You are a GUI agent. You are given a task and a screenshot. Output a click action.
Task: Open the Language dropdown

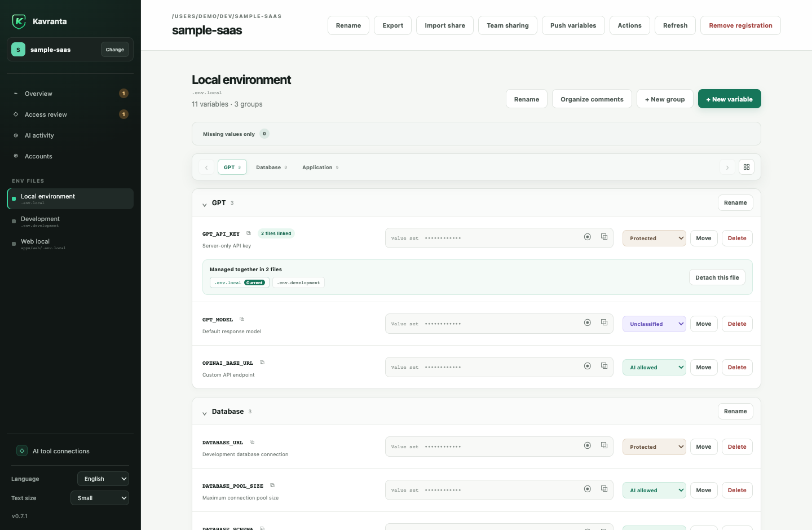point(103,479)
